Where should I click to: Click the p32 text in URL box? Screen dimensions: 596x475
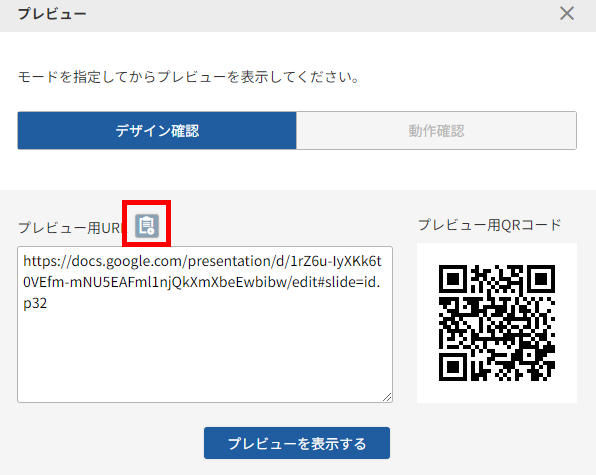pyautogui.click(x=35, y=304)
